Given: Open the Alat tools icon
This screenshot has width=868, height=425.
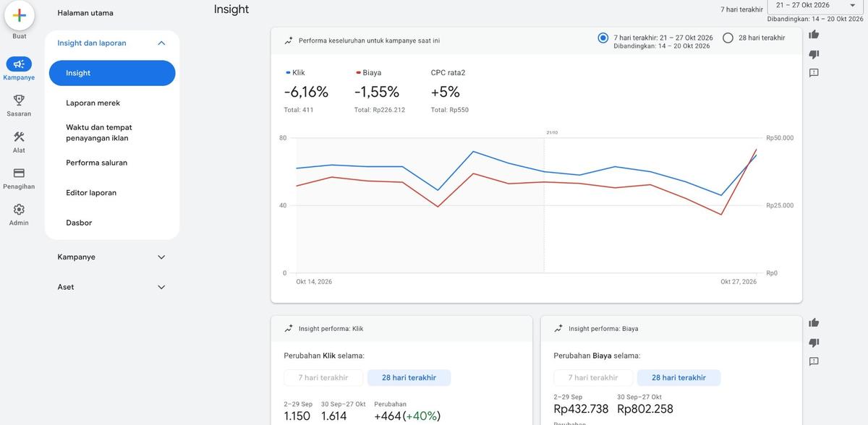Looking at the screenshot, I should tap(19, 137).
